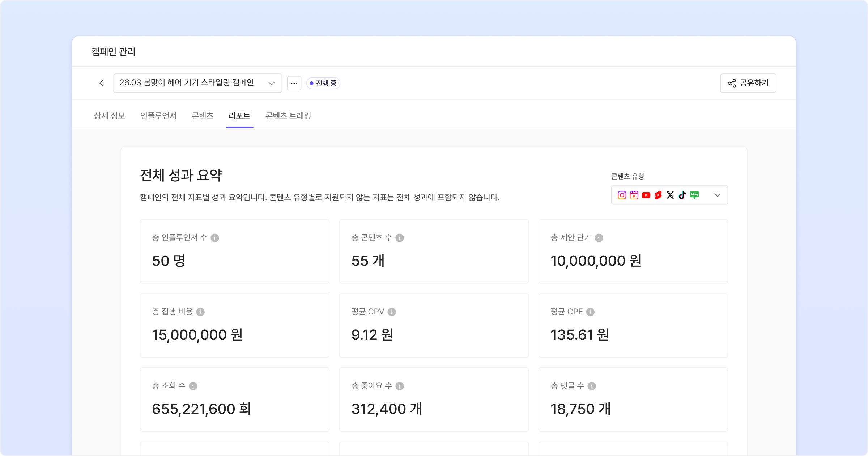The width and height of the screenshot is (868, 456).
Task: Click the 진행 중 status badge
Action: click(323, 83)
